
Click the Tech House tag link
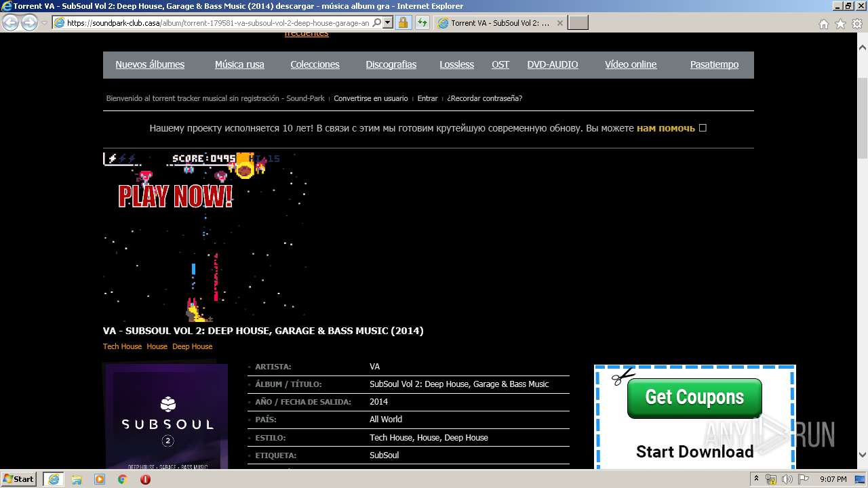tap(122, 346)
